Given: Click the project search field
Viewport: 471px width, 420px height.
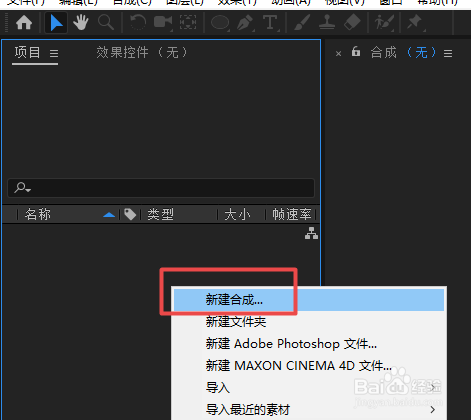Looking at the screenshot, I should click(x=161, y=188).
